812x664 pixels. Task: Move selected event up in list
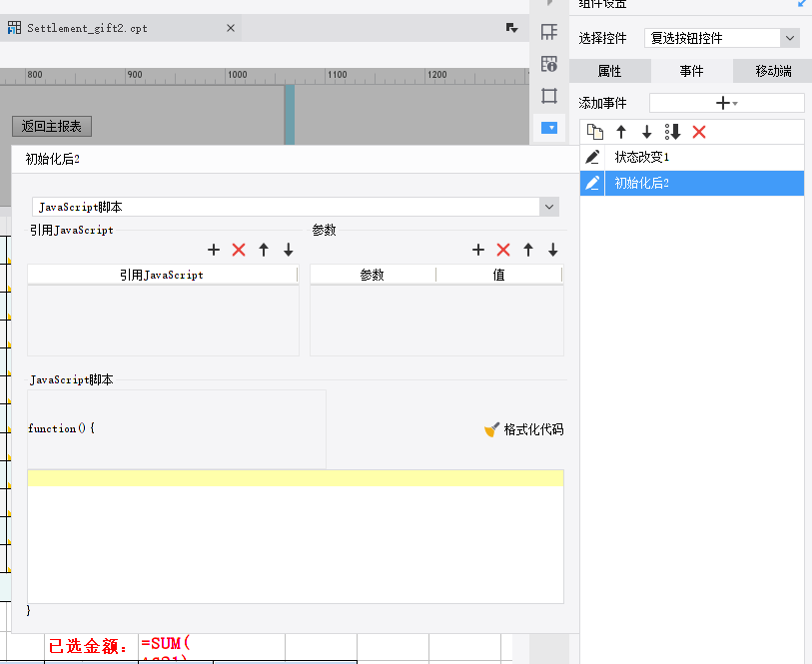click(621, 132)
